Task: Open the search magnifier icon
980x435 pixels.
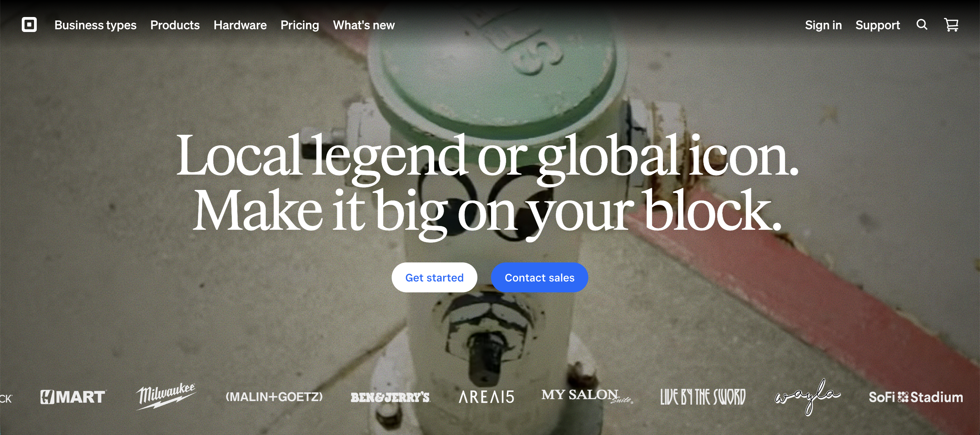Action: coord(922,25)
